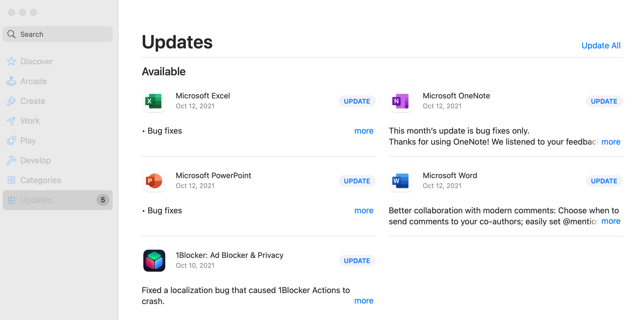Open the Microsoft Word app icon

tap(401, 181)
